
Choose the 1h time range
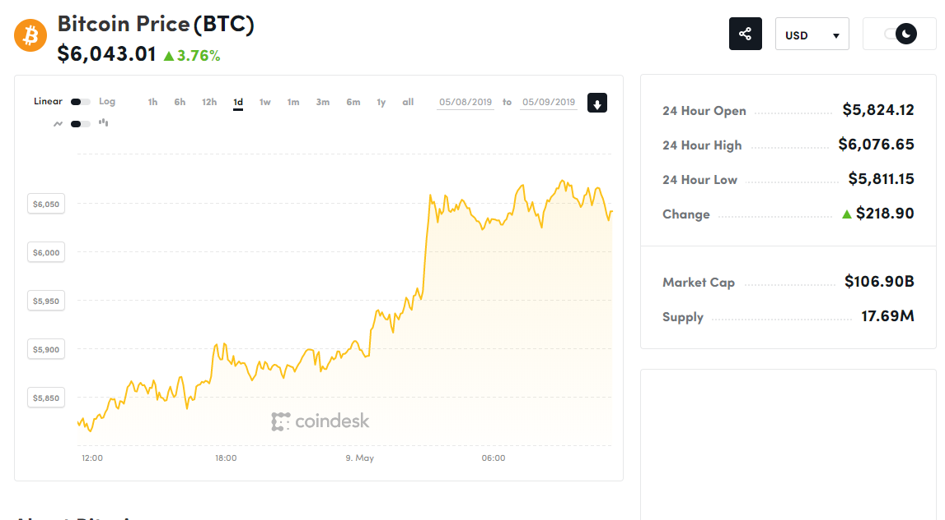(152, 102)
